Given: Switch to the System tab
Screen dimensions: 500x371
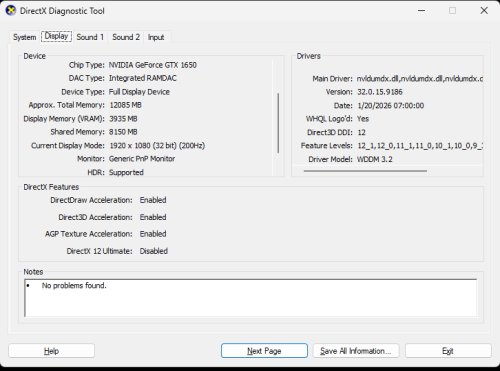Looking at the screenshot, I should pyautogui.click(x=24, y=37).
